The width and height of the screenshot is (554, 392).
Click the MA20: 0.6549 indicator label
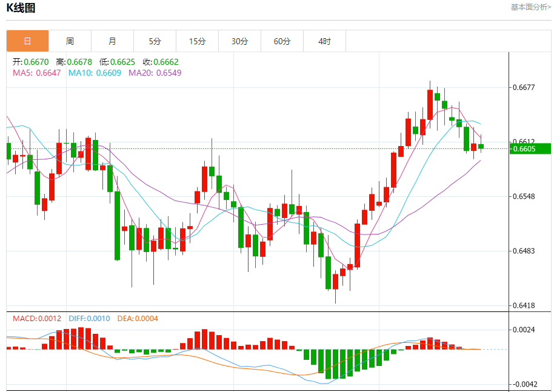coord(155,73)
